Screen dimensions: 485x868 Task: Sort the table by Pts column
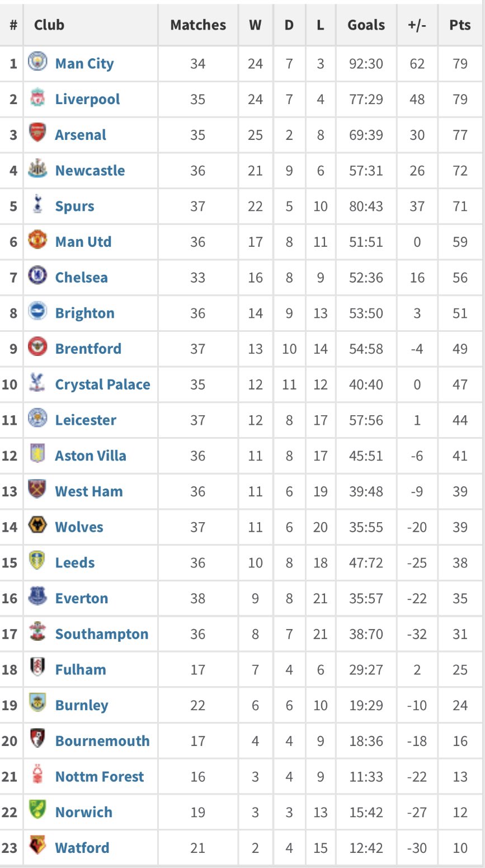(x=459, y=25)
